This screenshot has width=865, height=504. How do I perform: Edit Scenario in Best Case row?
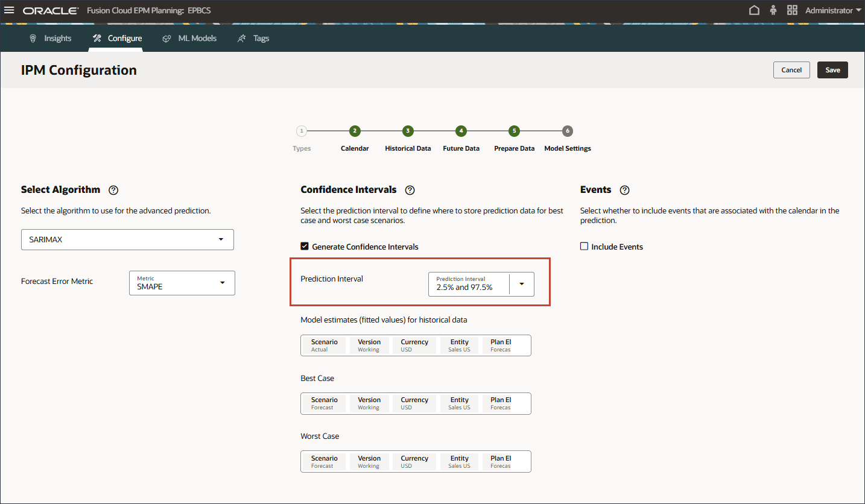click(x=325, y=403)
